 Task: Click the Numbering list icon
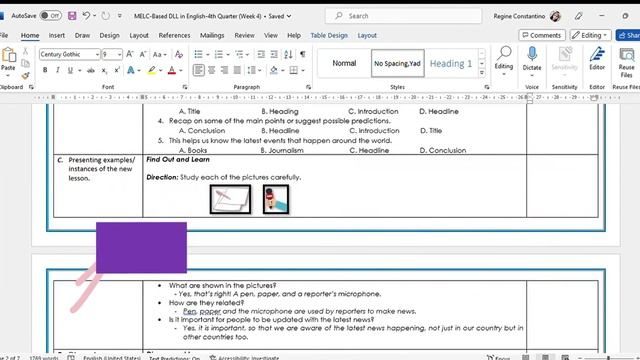(x=219, y=54)
